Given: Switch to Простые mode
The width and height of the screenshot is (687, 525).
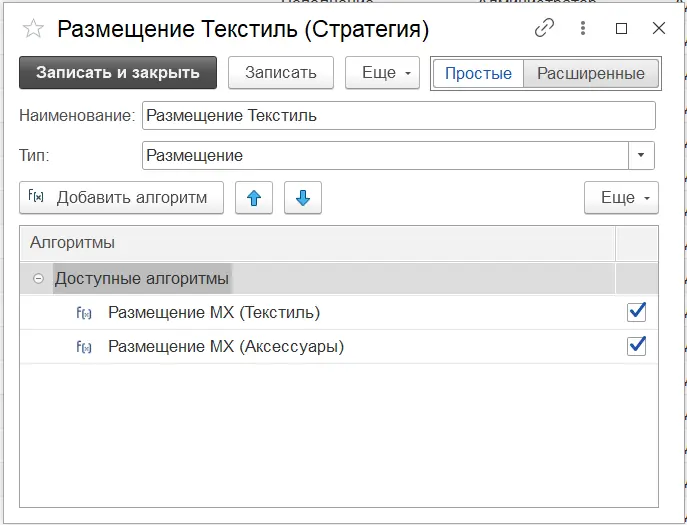Looking at the screenshot, I should (x=478, y=73).
